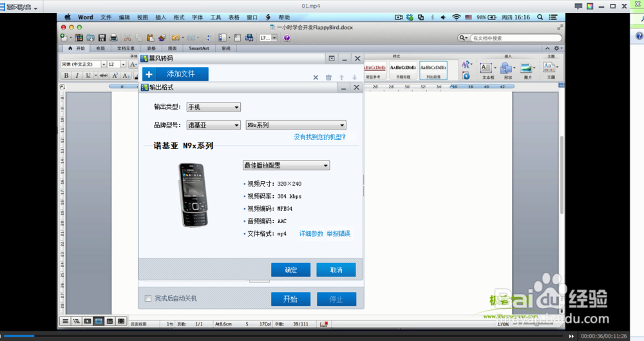Apply superscript formatting

coord(115,75)
